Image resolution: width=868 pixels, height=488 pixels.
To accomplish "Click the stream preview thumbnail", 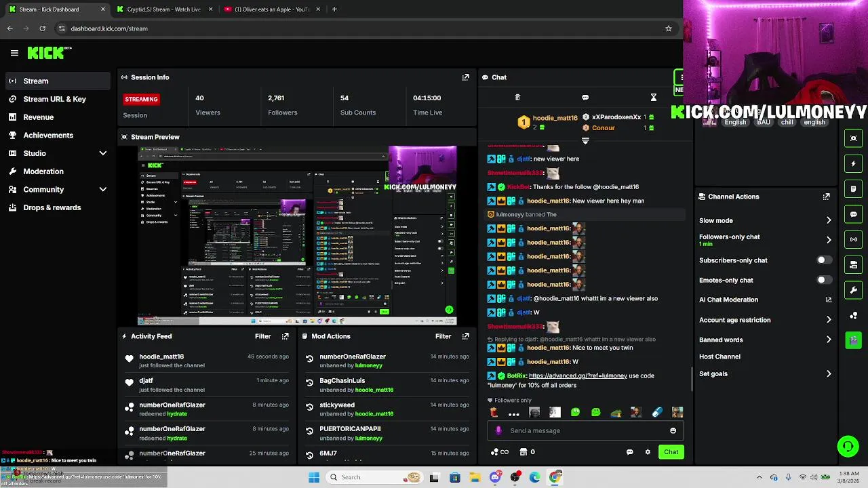I will [297, 235].
